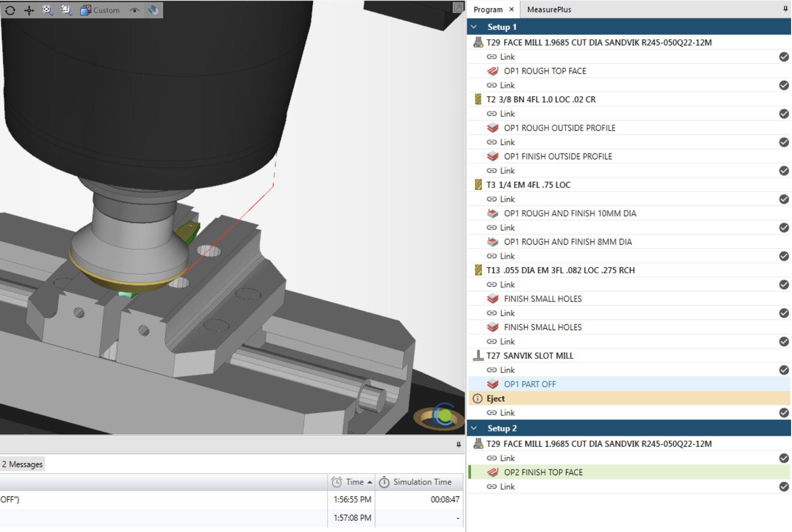Collapse the Setup 1 section

474,27
